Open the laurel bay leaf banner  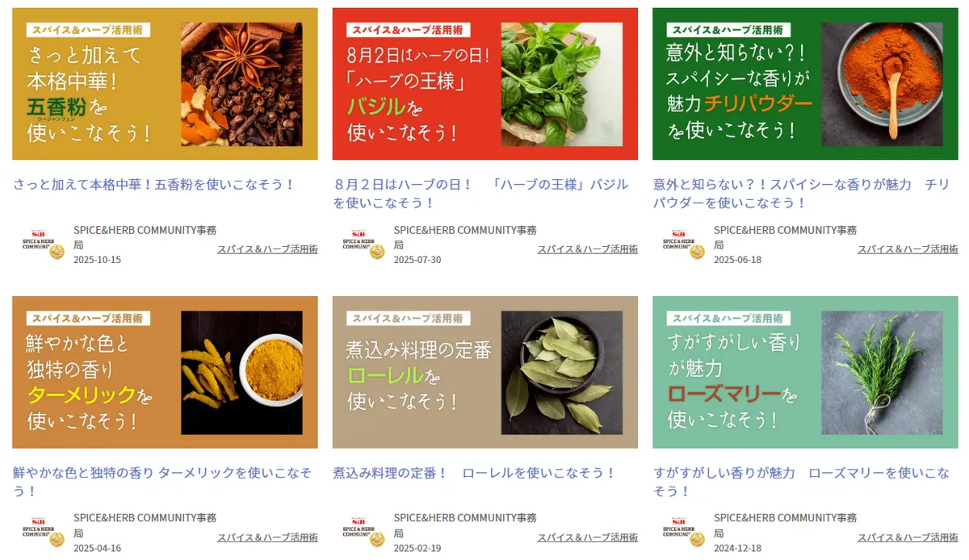[485, 372]
